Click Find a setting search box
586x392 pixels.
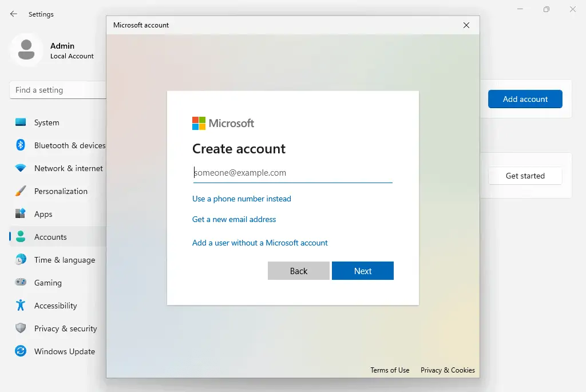pos(58,90)
